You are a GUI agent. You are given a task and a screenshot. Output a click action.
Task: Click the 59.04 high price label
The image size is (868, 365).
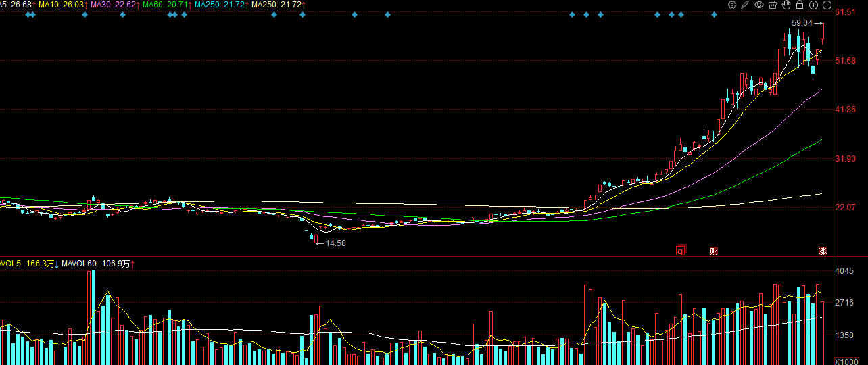802,23
